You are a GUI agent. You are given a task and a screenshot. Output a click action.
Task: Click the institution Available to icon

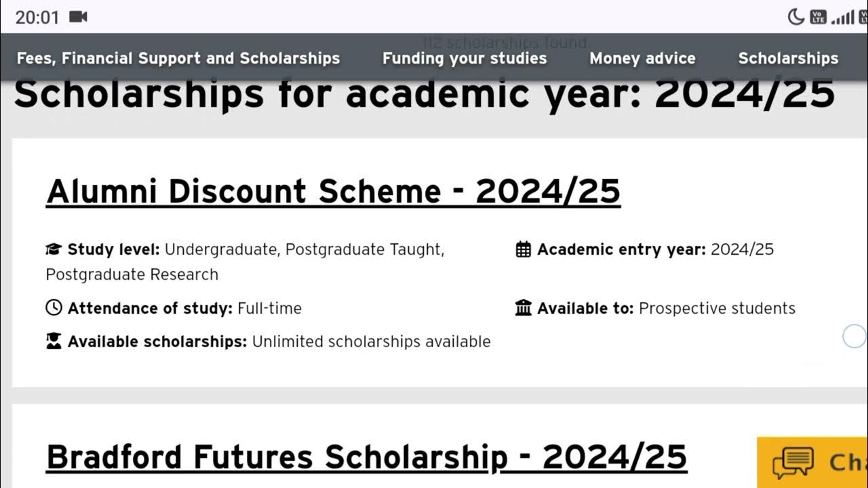[x=524, y=308]
